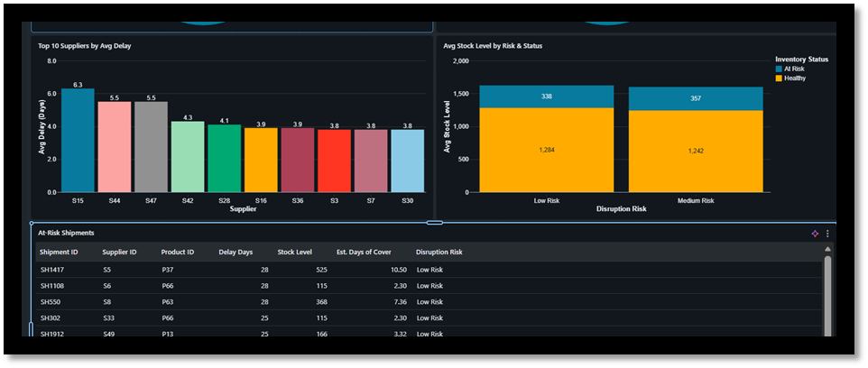
Task: Select the S28 green bar
Action: (224, 158)
